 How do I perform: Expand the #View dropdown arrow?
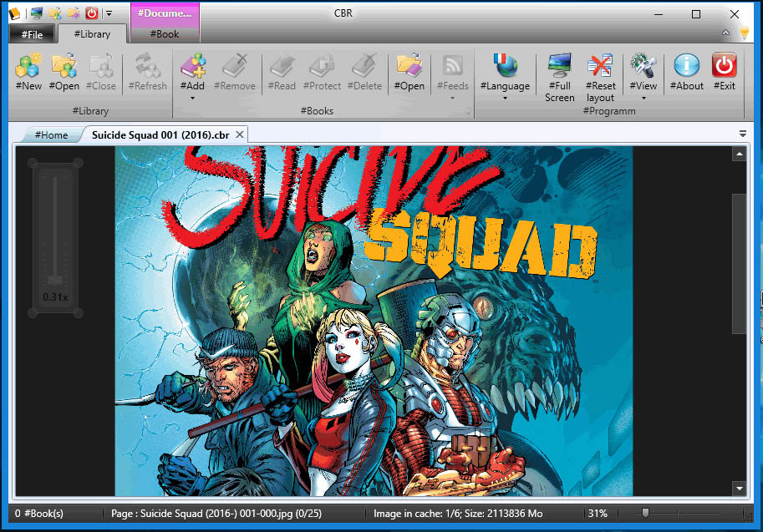(643, 99)
